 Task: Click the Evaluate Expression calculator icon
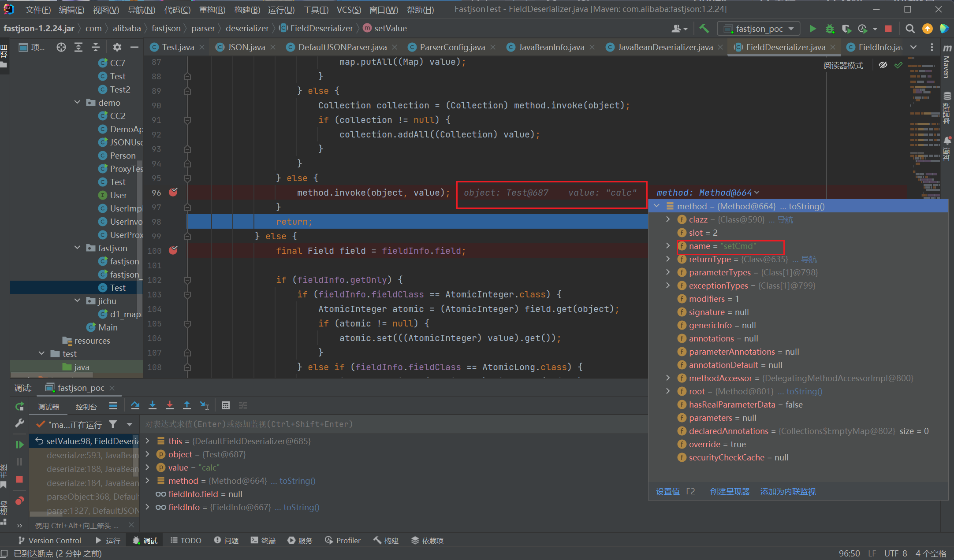[x=226, y=405]
